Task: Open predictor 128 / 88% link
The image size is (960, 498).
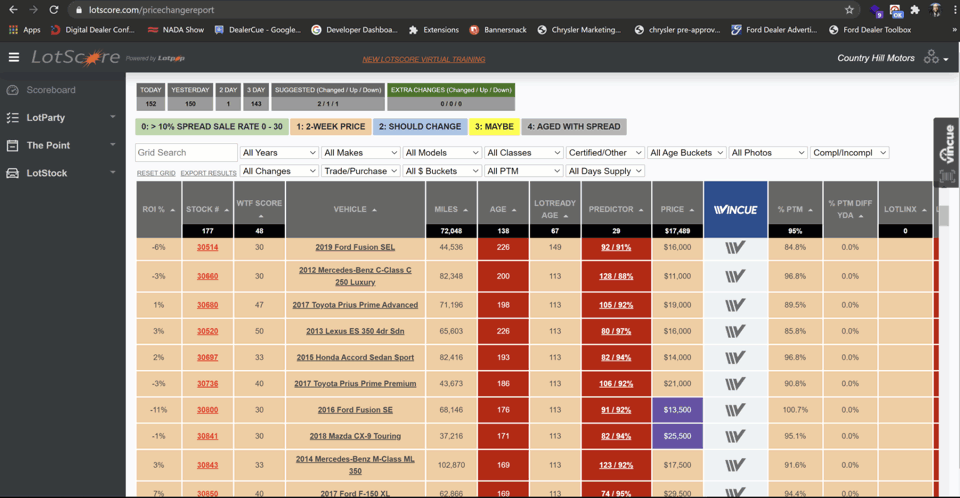Action: (x=616, y=276)
